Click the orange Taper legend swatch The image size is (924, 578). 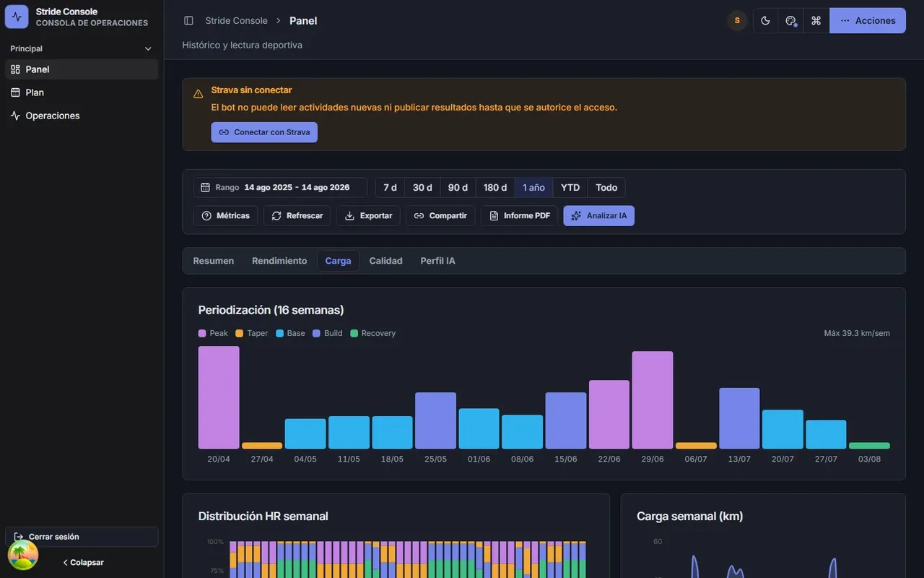(x=240, y=333)
